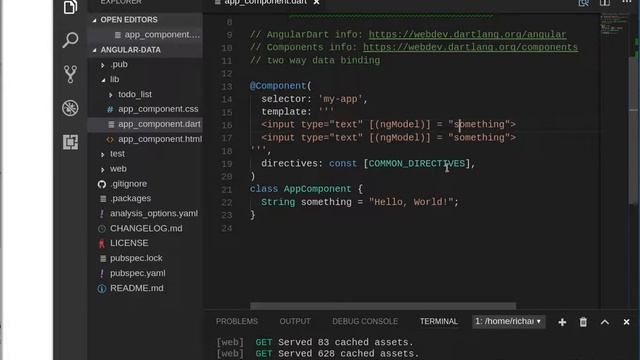Viewport: 640px width, 360px height.
Task: Open the terminal selector dropdown
Action: [x=508, y=322]
